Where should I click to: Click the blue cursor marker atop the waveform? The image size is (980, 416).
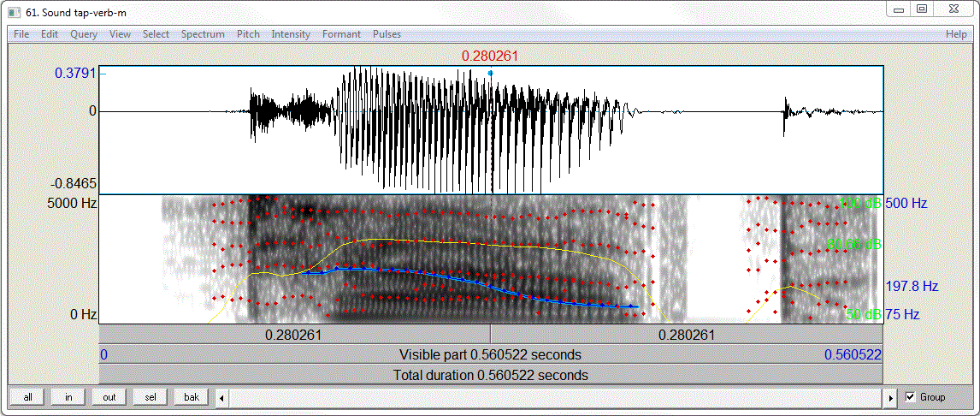(x=490, y=74)
